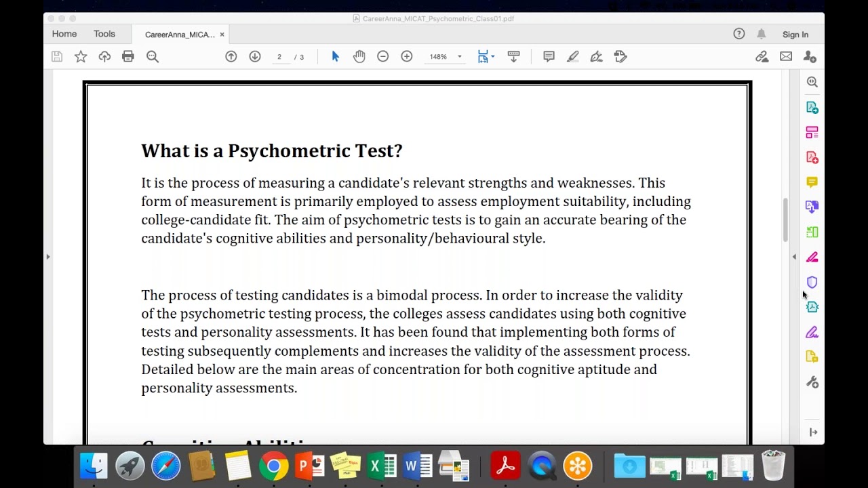The width and height of the screenshot is (868, 488).
Task: Close the CareerAnna_MICA document tab
Action: click(x=222, y=35)
